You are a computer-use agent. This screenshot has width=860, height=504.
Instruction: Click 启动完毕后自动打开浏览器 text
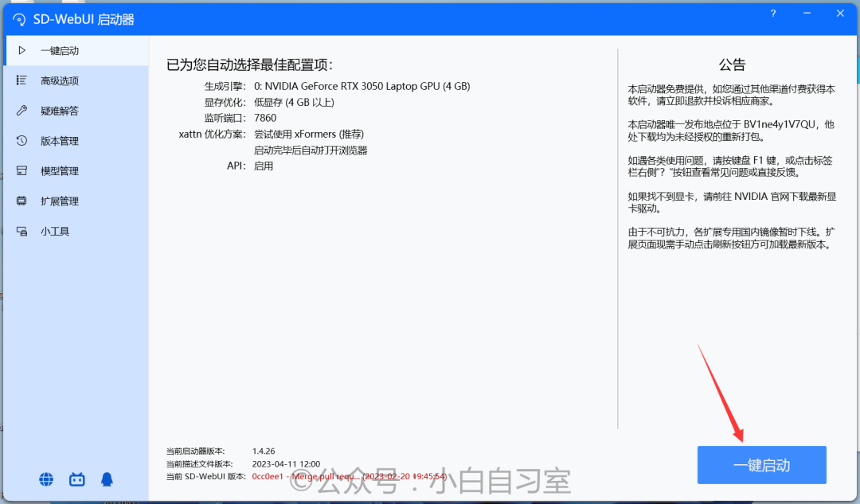pos(311,150)
